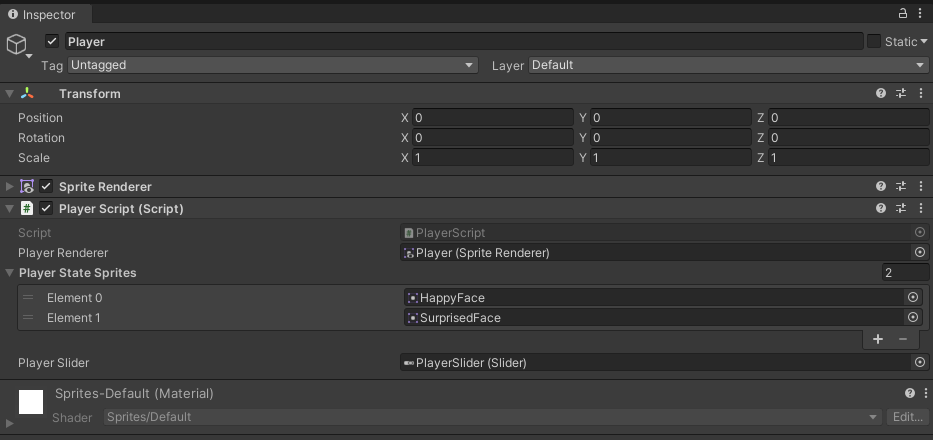Click the Element 0 reorder handle
The height and width of the screenshot is (440, 933).
point(28,298)
